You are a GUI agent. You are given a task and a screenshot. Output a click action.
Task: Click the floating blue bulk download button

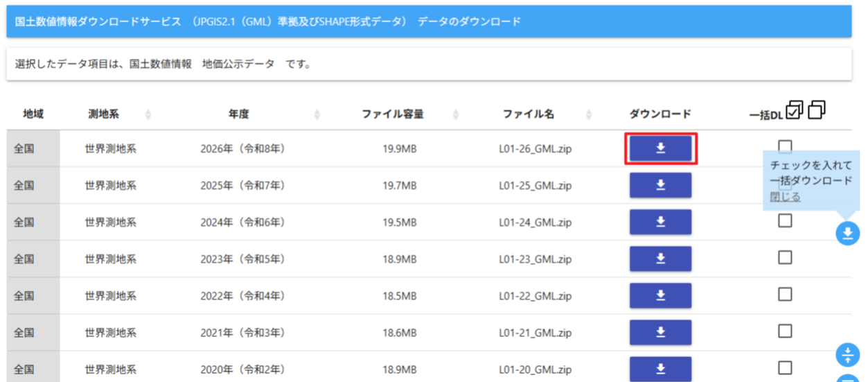(x=847, y=234)
